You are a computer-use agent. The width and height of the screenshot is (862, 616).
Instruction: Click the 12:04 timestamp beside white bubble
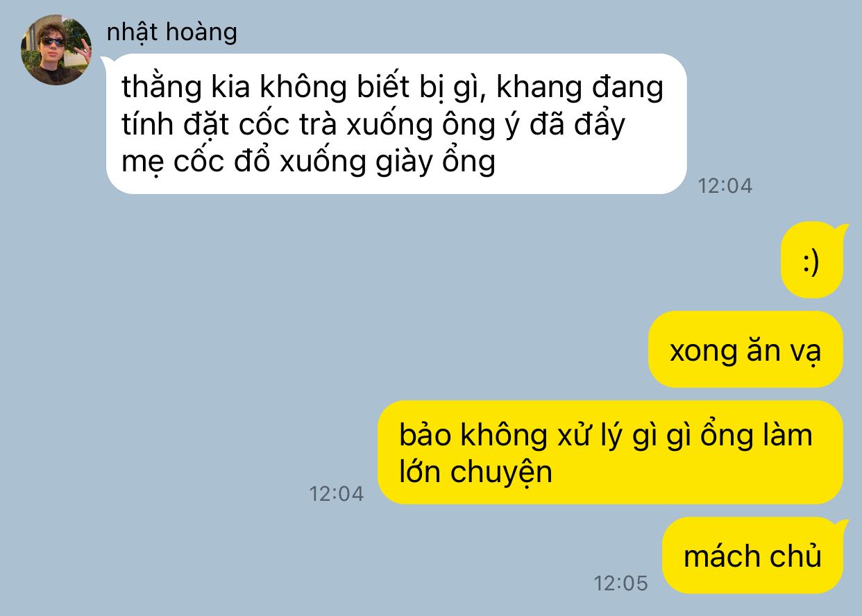point(725,186)
